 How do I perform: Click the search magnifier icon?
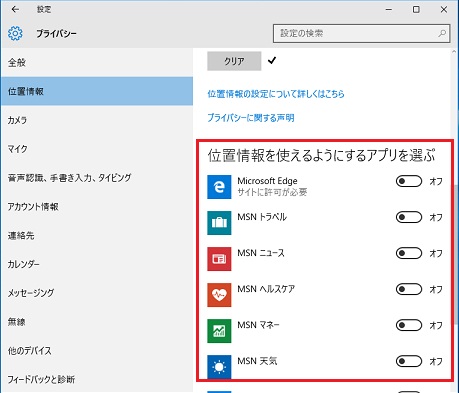pyautogui.click(x=442, y=33)
